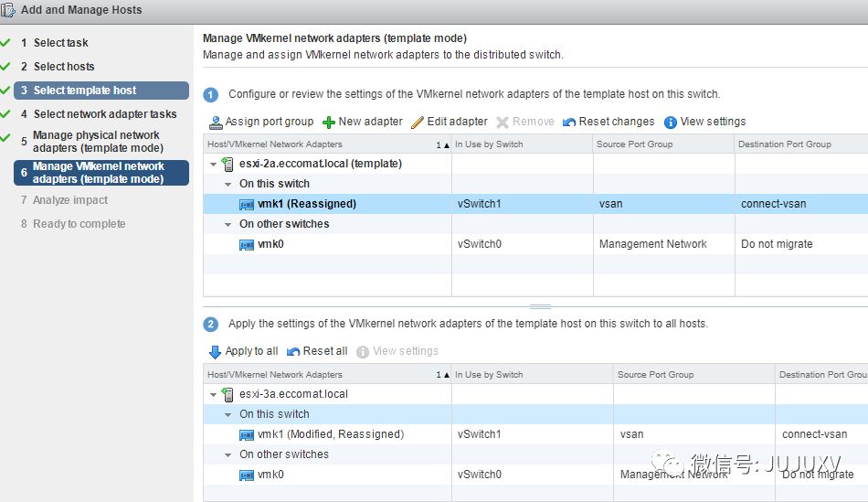868x502 pixels.
Task: Collapse the upper "On this switch" group
Action: click(x=228, y=185)
